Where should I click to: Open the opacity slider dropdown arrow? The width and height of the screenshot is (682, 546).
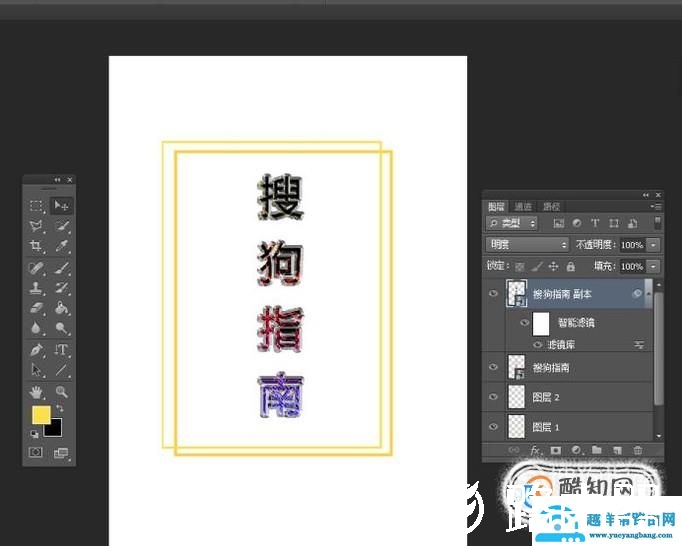[653, 245]
